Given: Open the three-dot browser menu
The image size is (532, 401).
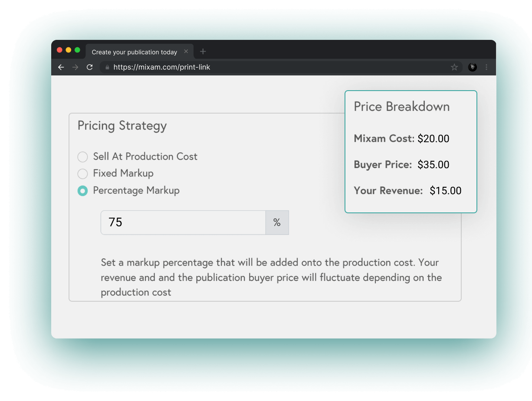Looking at the screenshot, I should coord(486,67).
